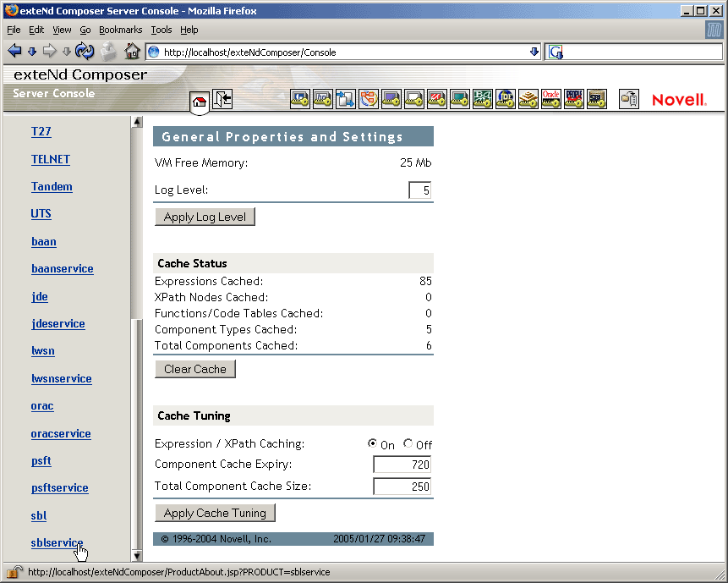Open the orac link
Screen dimensions: 728x583
point(42,406)
